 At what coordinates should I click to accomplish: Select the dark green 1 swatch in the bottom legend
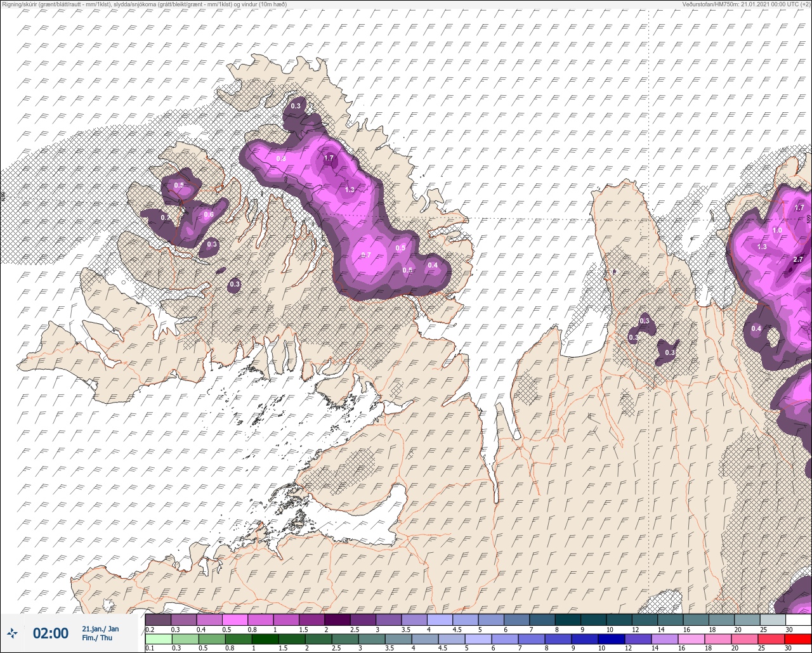[x=265, y=638]
